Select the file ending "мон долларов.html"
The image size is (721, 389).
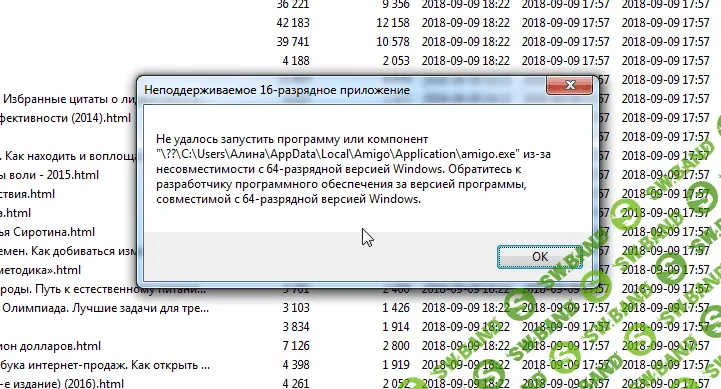pyautogui.click(x=50, y=346)
